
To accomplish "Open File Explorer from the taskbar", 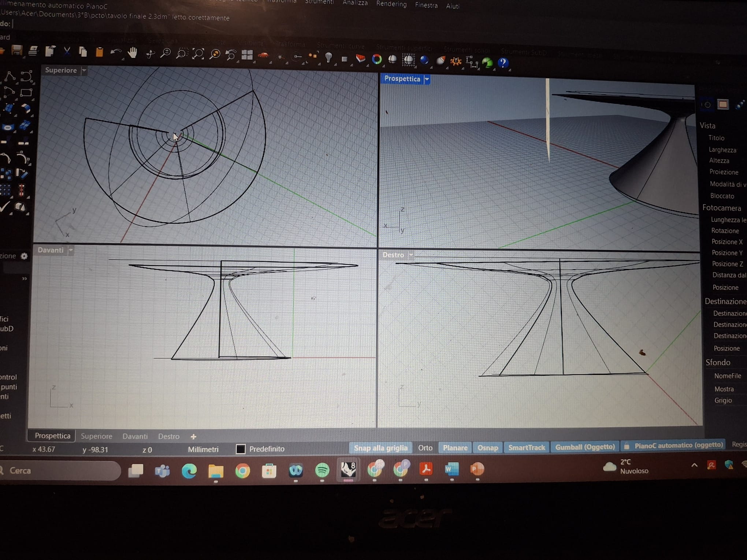I will [x=216, y=471].
